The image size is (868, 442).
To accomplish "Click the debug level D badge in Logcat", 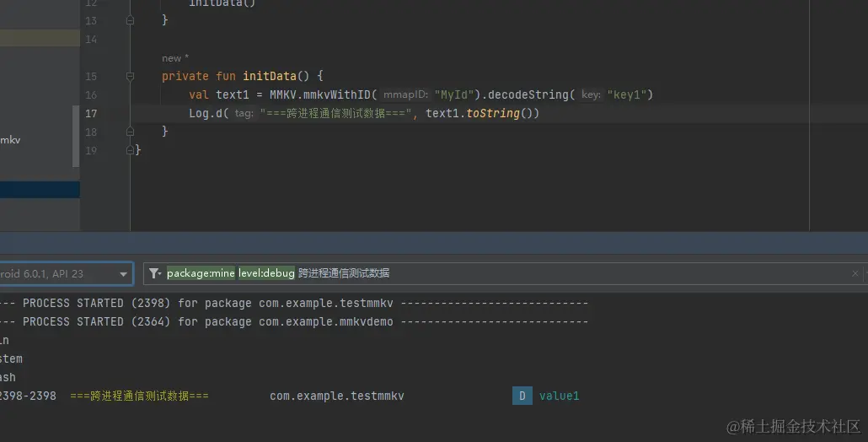I will pyautogui.click(x=522, y=396).
